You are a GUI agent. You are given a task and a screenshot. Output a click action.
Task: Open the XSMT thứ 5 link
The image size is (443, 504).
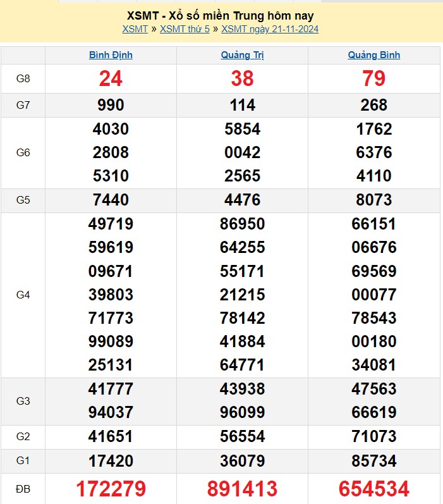pyautogui.click(x=185, y=29)
